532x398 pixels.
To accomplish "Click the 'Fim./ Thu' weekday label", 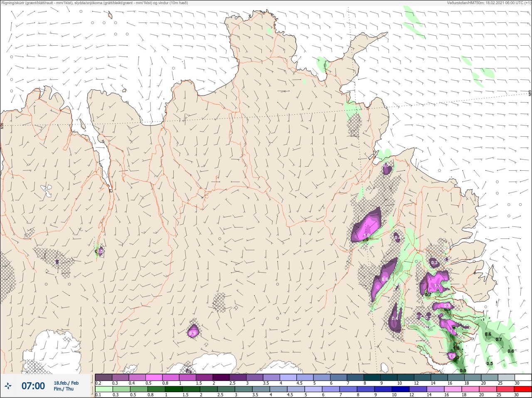I will tap(64, 389).
